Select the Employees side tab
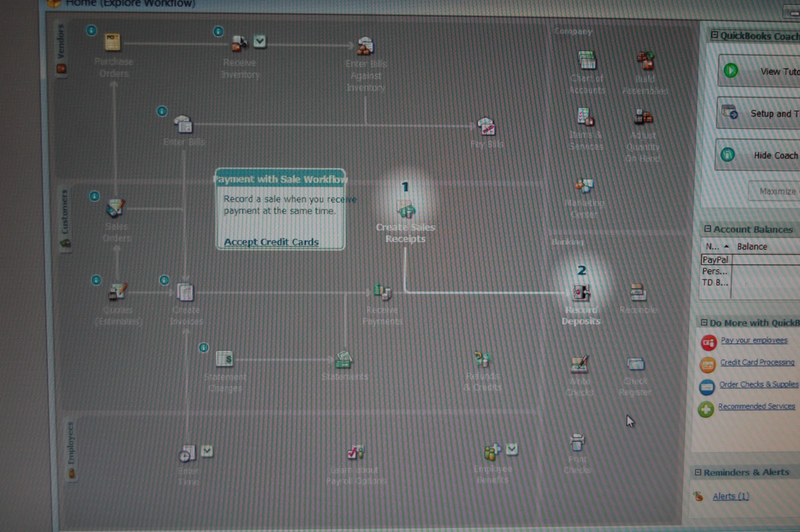 coord(70,450)
